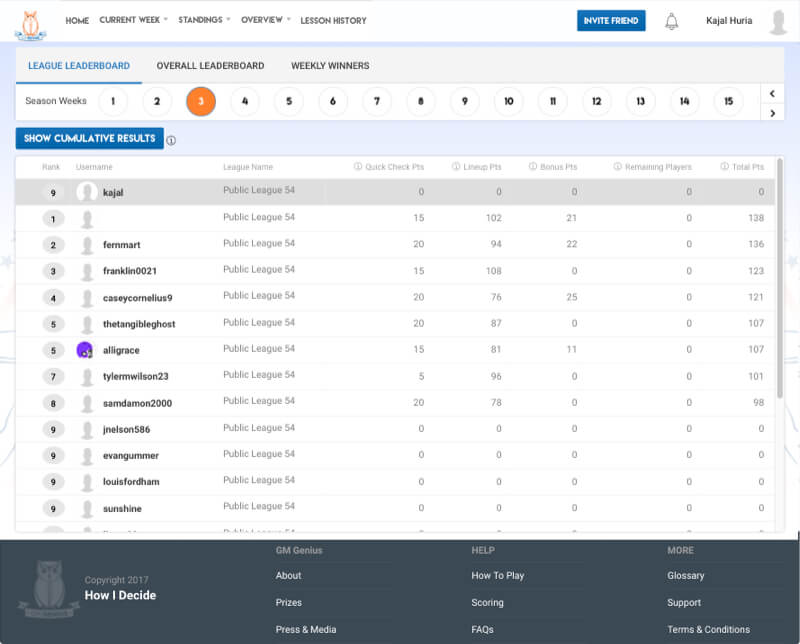Image resolution: width=800 pixels, height=644 pixels.
Task: Click Quick Check Pts info icon
Action: click(358, 166)
